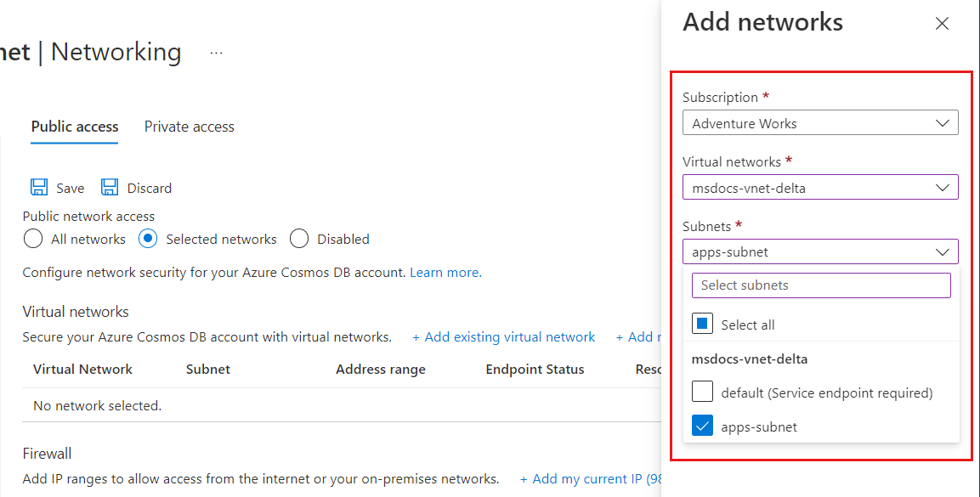Open more options via the ellipsis

tap(216, 52)
